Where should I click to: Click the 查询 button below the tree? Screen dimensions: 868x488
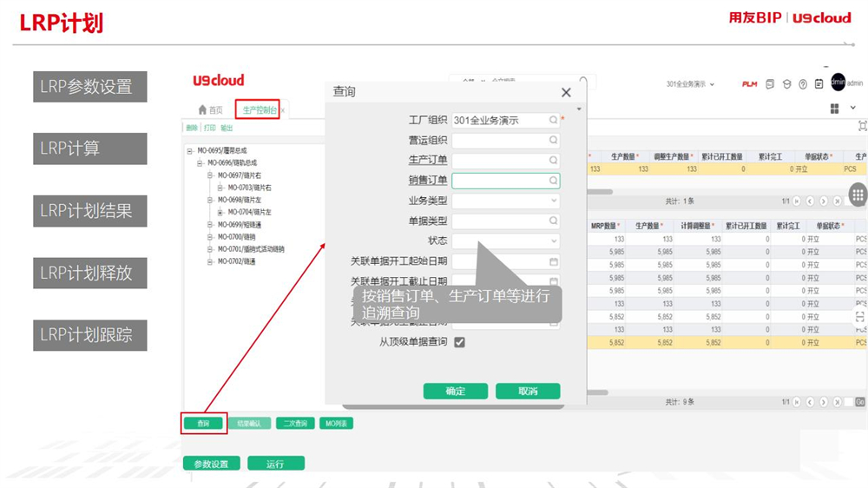point(203,423)
